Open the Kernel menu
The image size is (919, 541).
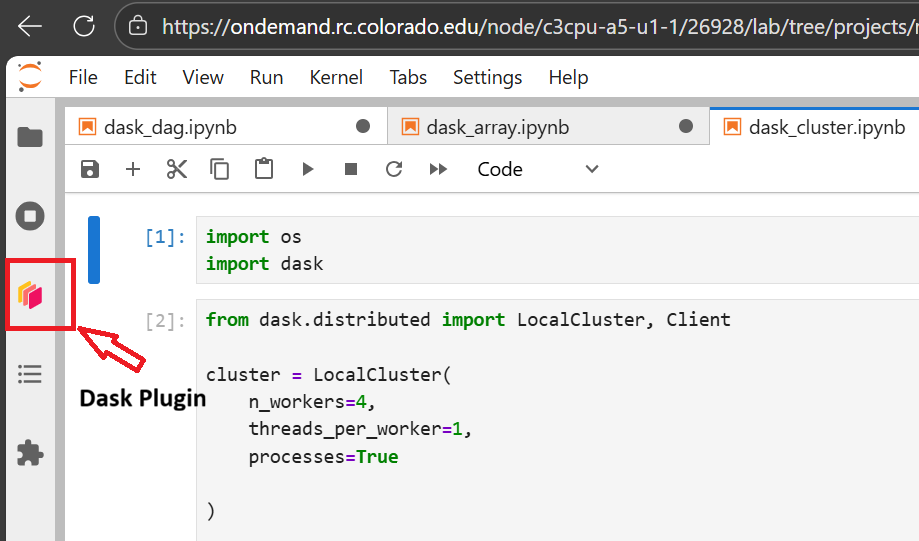(x=336, y=77)
